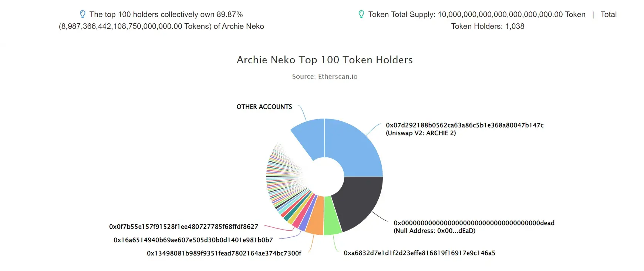The height and width of the screenshot is (271, 644).
Task: Click the Token Holders: 1,038 text
Action: pyautogui.click(x=488, y=26)
